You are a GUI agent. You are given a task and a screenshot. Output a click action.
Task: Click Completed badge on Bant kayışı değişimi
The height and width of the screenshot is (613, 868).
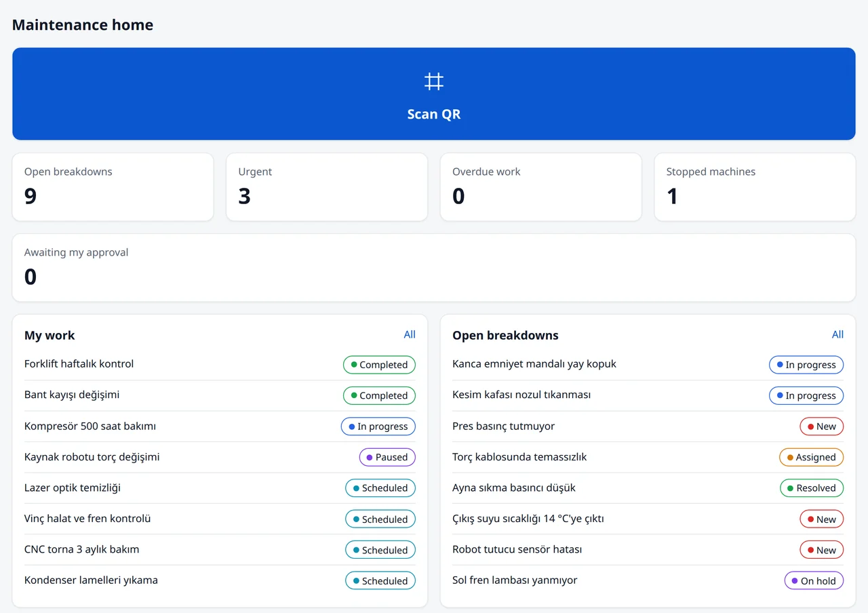click(379, 395)
